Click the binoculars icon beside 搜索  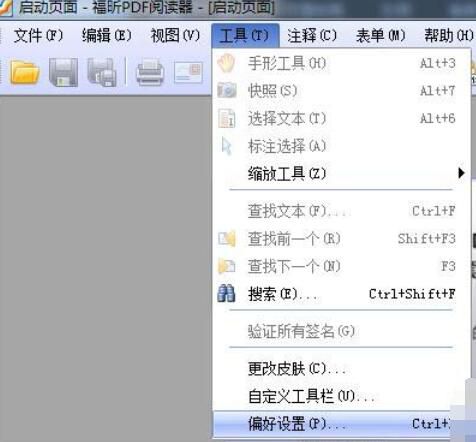[x=226, y=294]
